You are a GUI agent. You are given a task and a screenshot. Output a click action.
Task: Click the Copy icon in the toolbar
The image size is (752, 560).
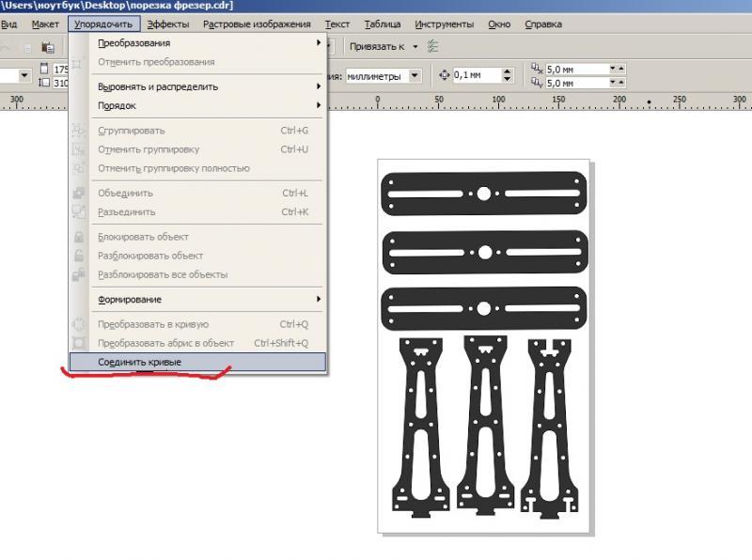(27, 47)
